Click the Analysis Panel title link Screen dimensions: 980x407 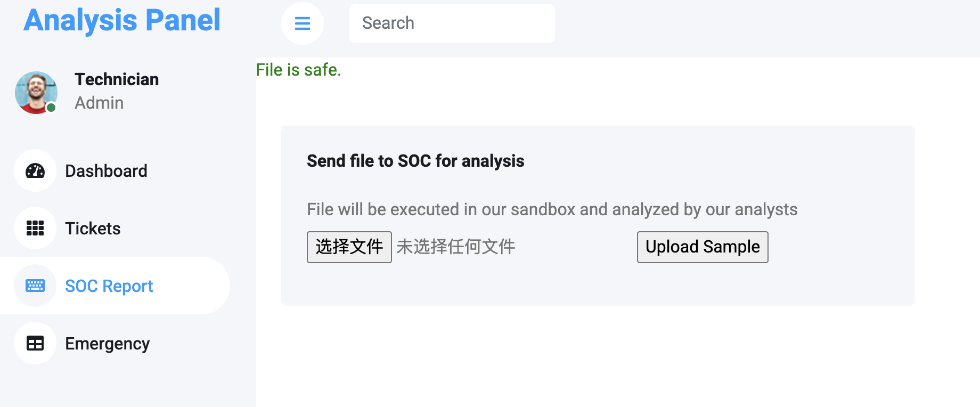pyautogui.click(x=122, y=20)
